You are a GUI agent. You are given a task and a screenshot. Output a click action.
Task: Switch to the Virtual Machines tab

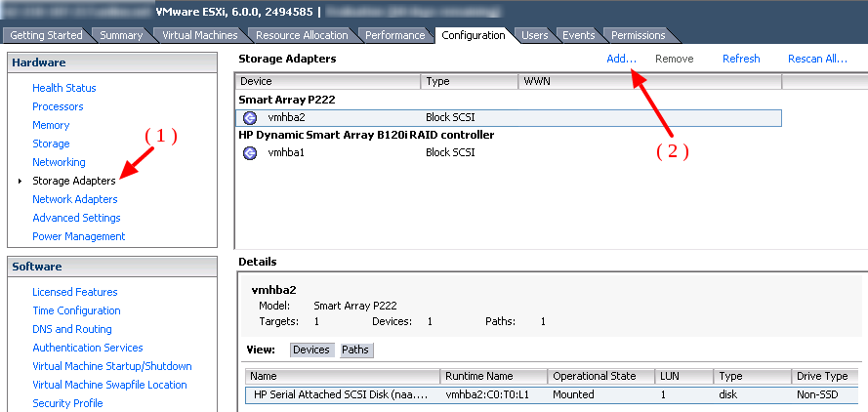click(x=199, y=35)
